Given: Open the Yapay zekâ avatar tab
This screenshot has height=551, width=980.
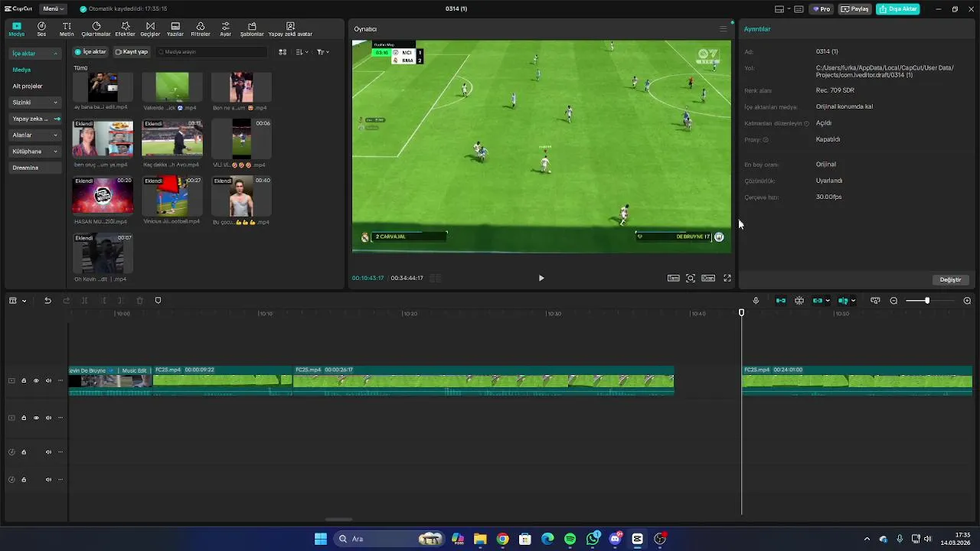Looking at the screenshot, I should click(290, 29).
